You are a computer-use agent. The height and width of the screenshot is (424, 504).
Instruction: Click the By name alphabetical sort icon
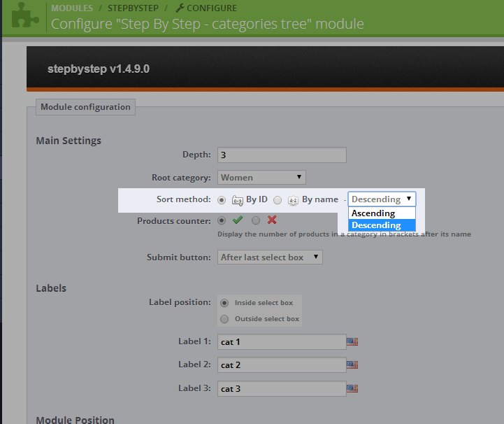294,200
